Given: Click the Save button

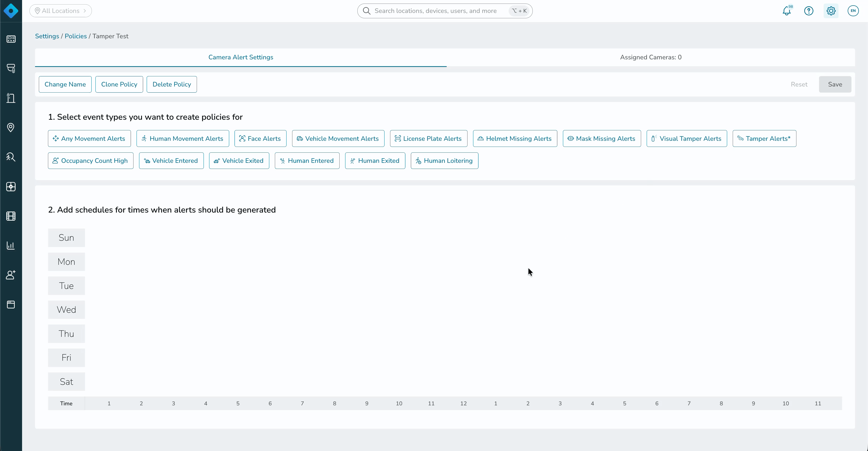Looking at the screenshot, I should [835, 84].
